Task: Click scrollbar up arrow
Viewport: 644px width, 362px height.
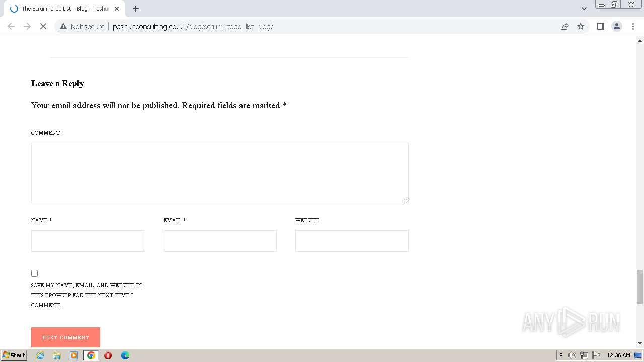Action: click(639, 40)
